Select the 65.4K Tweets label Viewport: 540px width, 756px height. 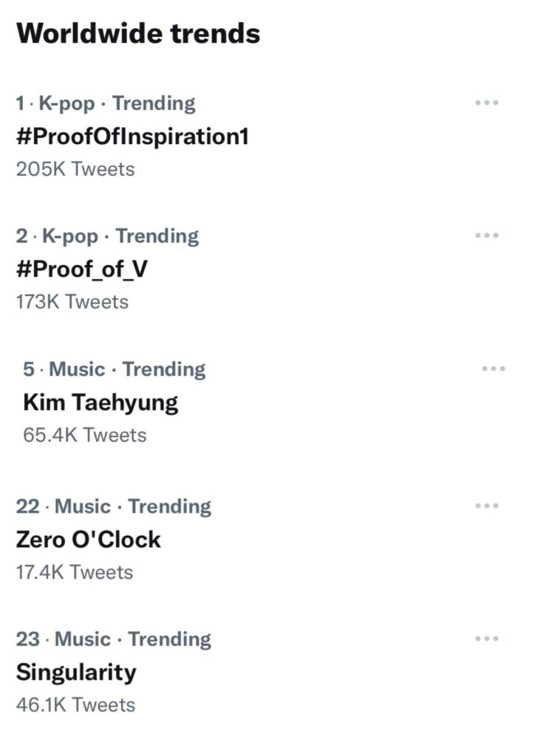pyautogui.click(x=85, y=435)
